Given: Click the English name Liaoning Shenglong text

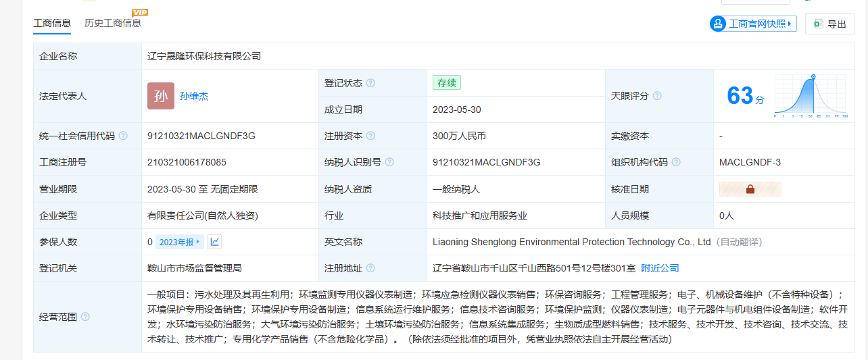Looking at the screenshot, I should pos(572,242).
